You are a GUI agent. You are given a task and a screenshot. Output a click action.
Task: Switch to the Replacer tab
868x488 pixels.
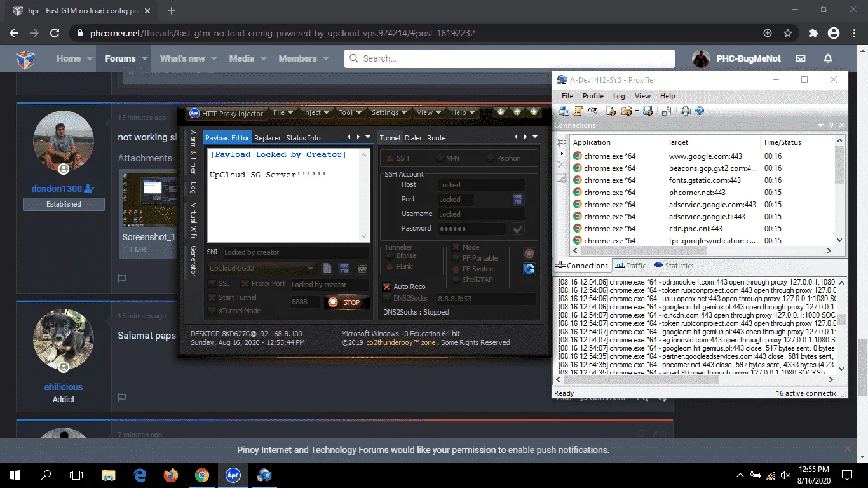click(268, 138)
